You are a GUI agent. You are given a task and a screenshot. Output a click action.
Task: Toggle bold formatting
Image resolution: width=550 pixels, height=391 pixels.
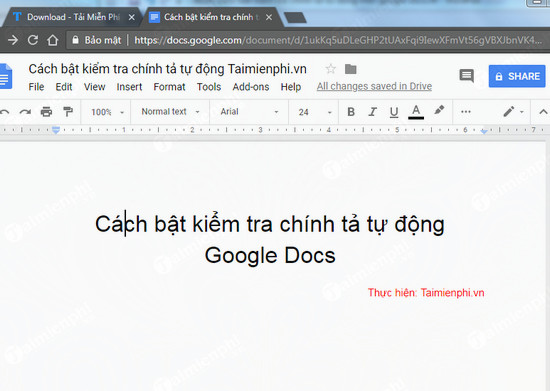351,112
